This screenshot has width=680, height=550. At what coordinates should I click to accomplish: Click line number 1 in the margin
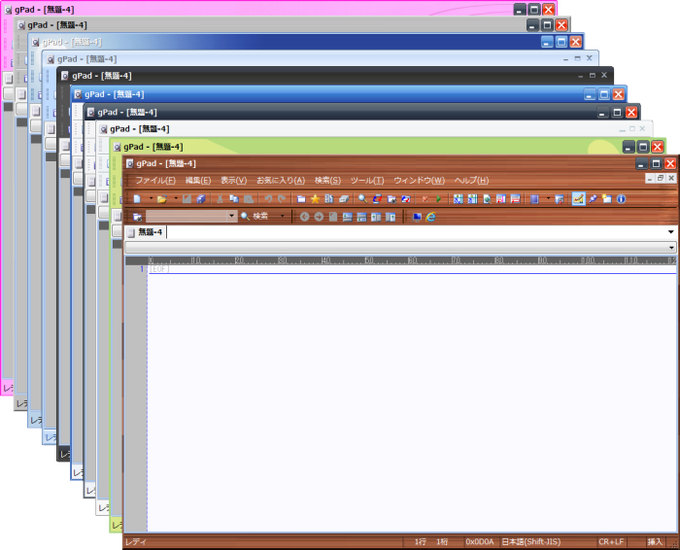pyautogui.click(x=141, y=269)
